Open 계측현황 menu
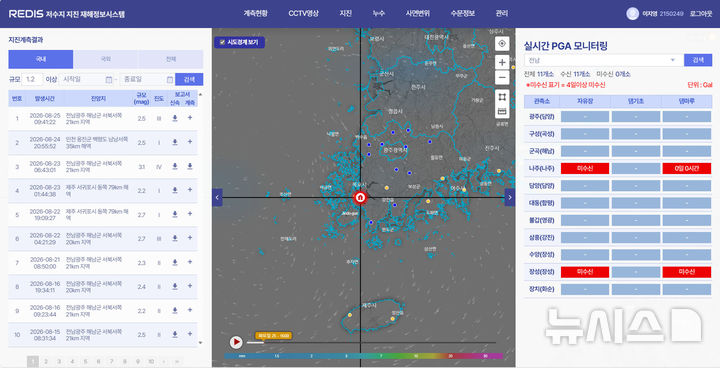720x368 pixels. point(255,13)
